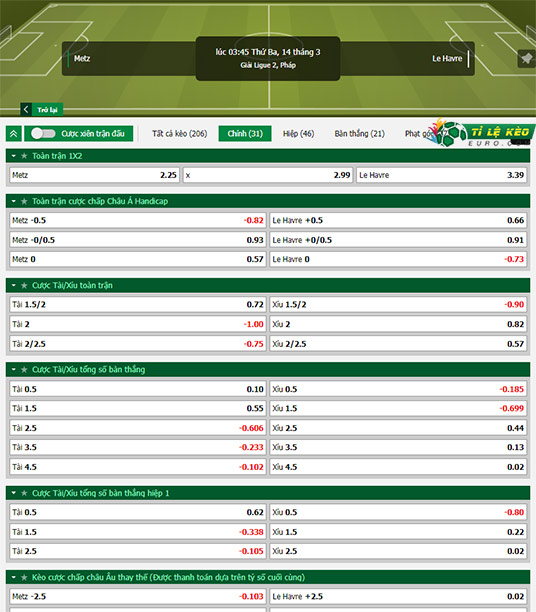536x612 pixels.
Task: Choose Xỉu 2 at 0.82
Action: point(398,324)
